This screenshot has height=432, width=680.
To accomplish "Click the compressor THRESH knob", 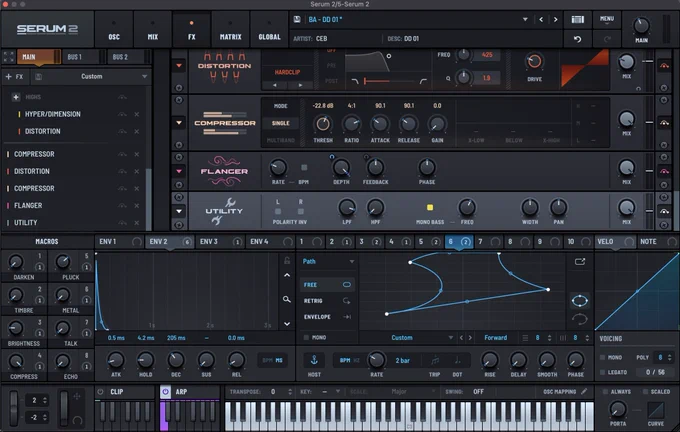I will pos(323,124).
